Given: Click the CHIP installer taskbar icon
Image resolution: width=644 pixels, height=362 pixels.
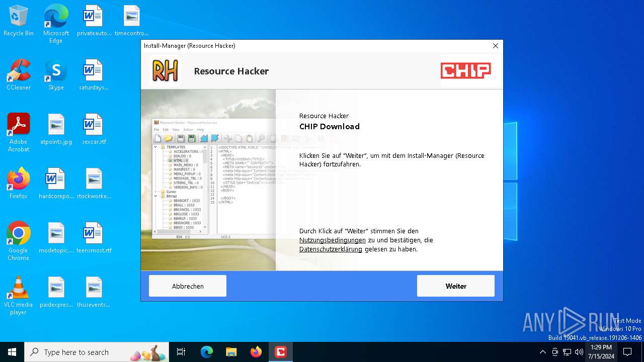Looking at the screenshot, I should point(281,352).
